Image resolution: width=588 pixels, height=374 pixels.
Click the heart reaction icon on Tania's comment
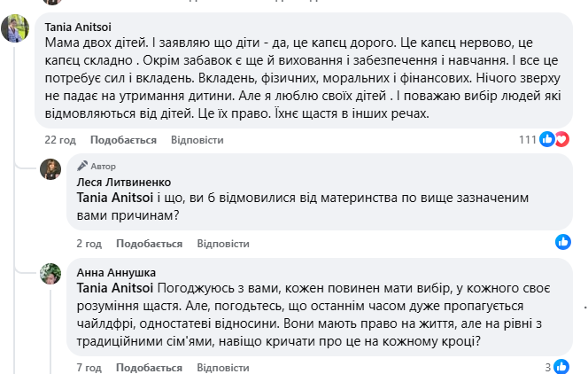[x=561, y=139]
